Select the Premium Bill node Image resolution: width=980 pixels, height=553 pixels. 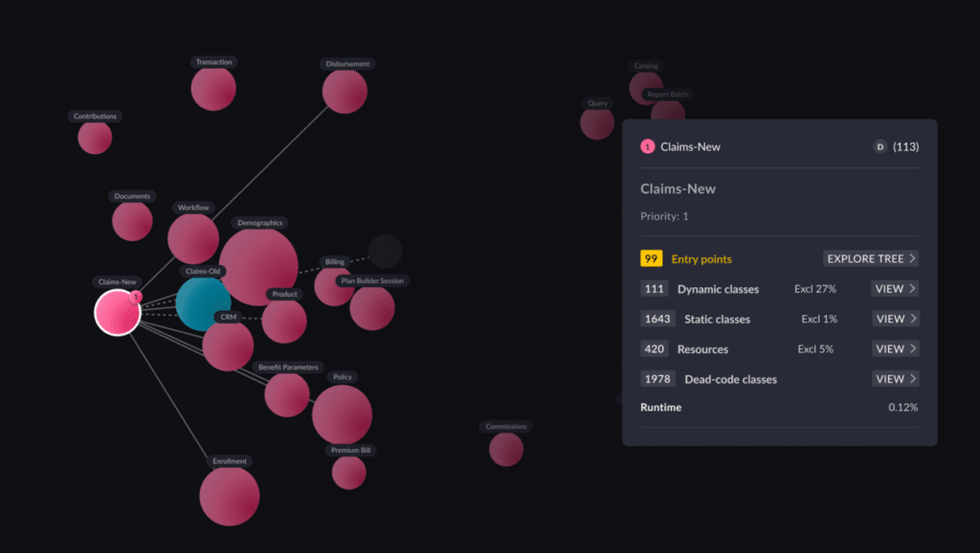[348, 473]
